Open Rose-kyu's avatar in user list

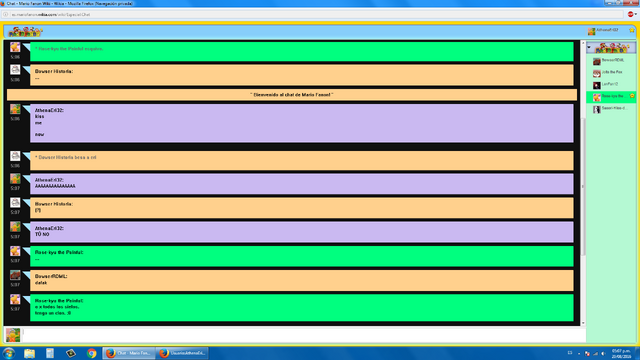597,97
